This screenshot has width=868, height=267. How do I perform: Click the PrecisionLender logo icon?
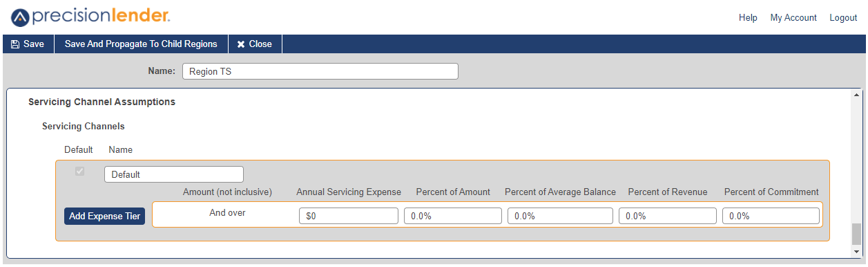pyautogui.click(x=20, y=17)
